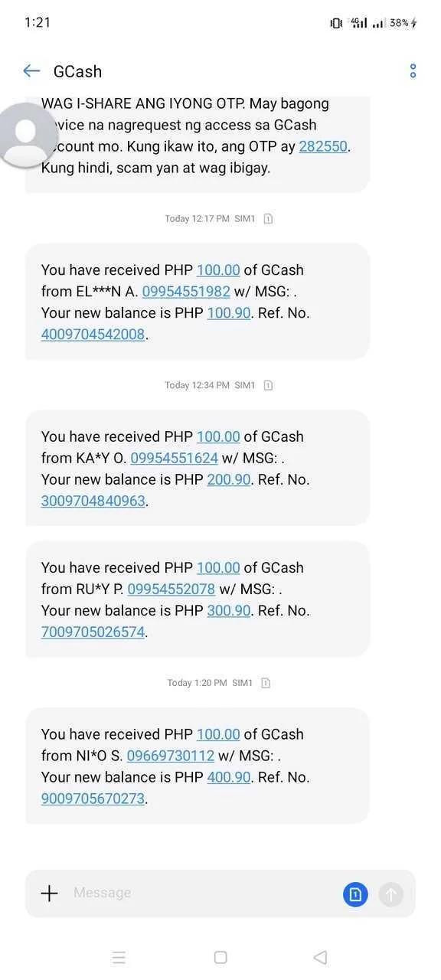The width and height of the screenshot is (441, 980).
Task: Open the three-dot overflow menu
Action: click(x=413, y=71)
